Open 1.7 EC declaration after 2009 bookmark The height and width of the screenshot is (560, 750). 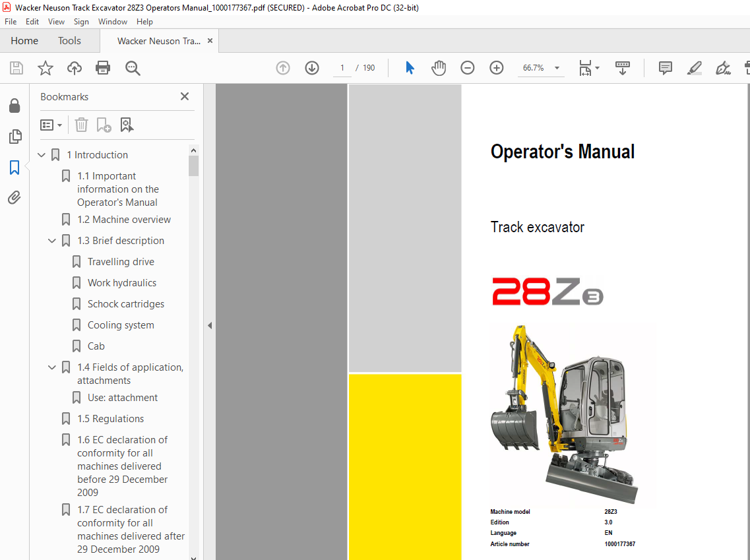pos(131,530)
